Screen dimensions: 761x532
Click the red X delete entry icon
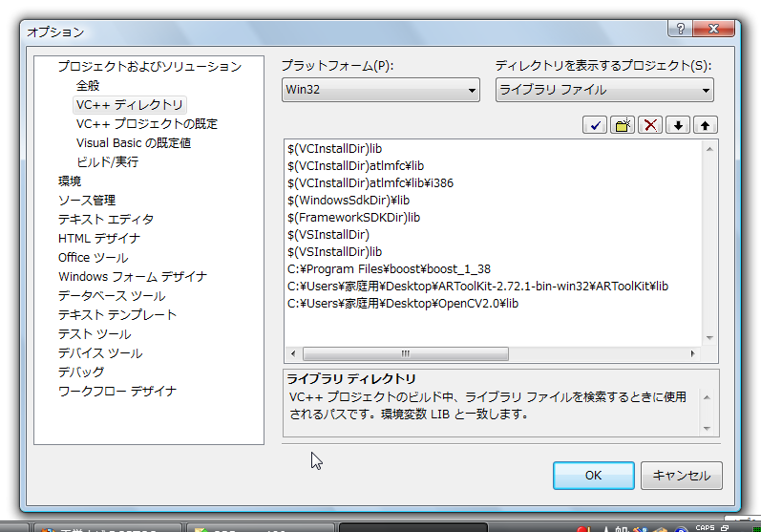point(651,125)
